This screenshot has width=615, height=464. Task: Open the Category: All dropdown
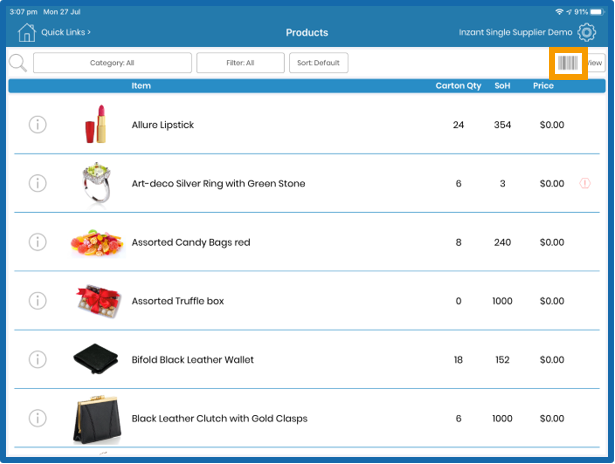click(x=112, y=63)
